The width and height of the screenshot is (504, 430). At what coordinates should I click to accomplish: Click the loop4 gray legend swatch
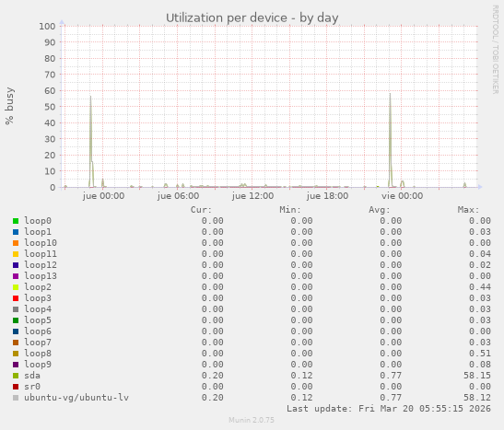click(16, 309)
